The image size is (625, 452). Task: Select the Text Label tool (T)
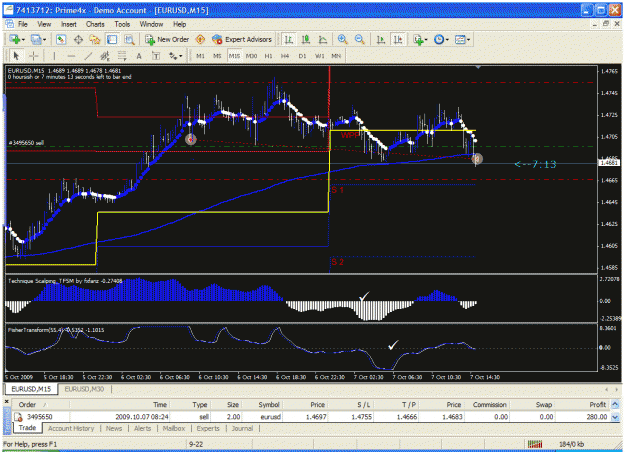click(x=156, y=56)
